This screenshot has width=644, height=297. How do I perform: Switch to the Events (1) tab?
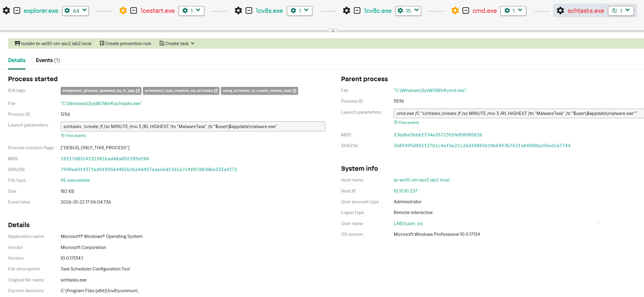tap(48, 60)
